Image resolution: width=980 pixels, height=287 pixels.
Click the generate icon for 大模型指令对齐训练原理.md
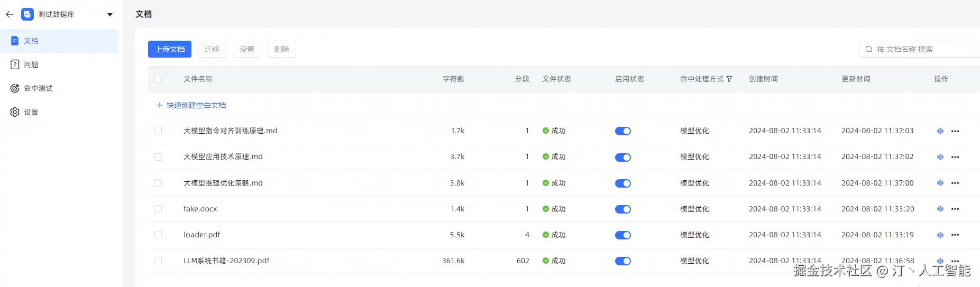940,131
